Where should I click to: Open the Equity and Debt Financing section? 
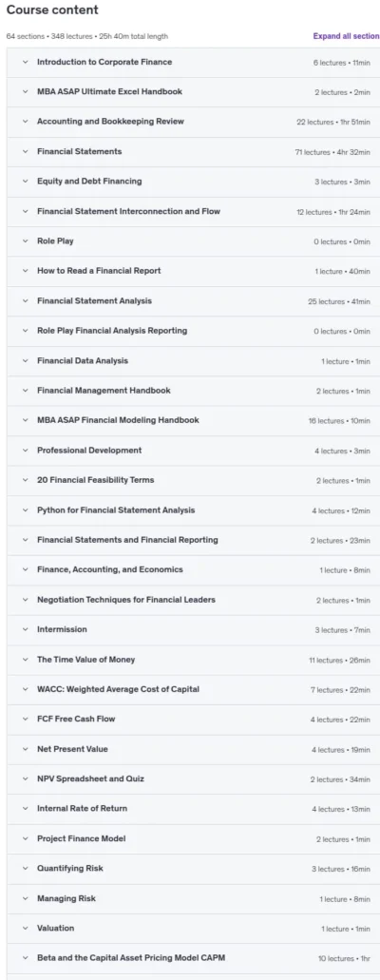tap(193, 182)
